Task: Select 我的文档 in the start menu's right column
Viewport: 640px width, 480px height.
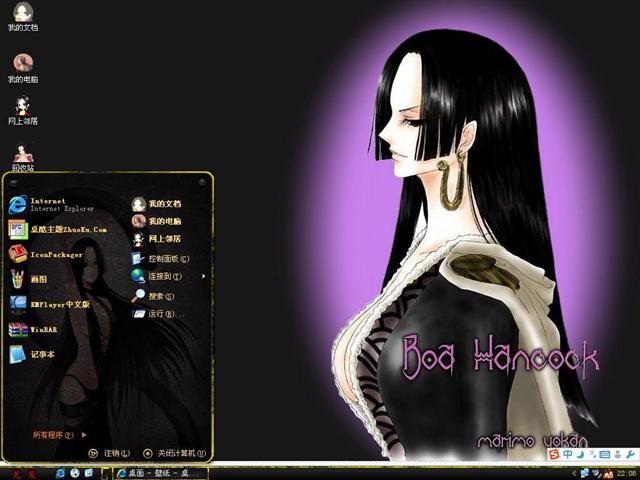Action: 156,204
